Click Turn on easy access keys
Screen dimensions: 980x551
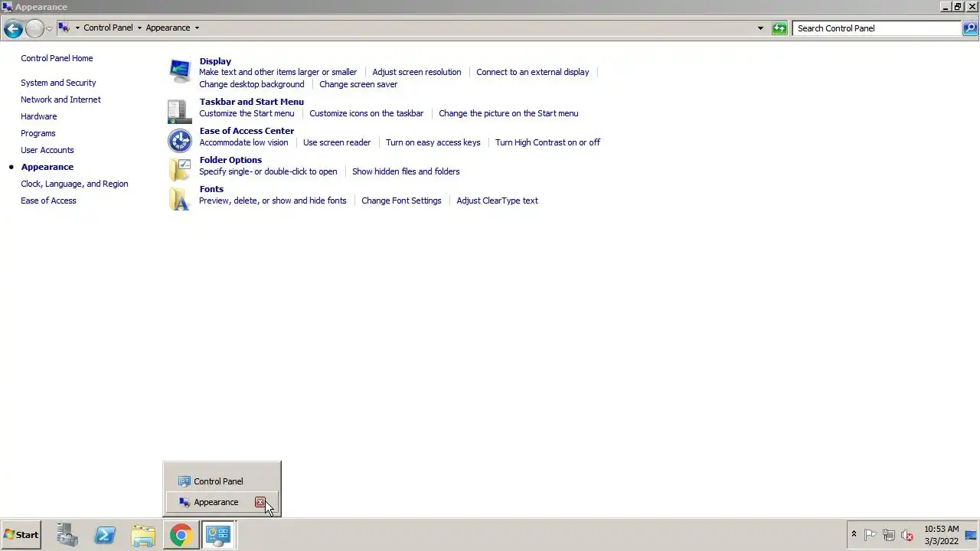[x=433, y=142]
